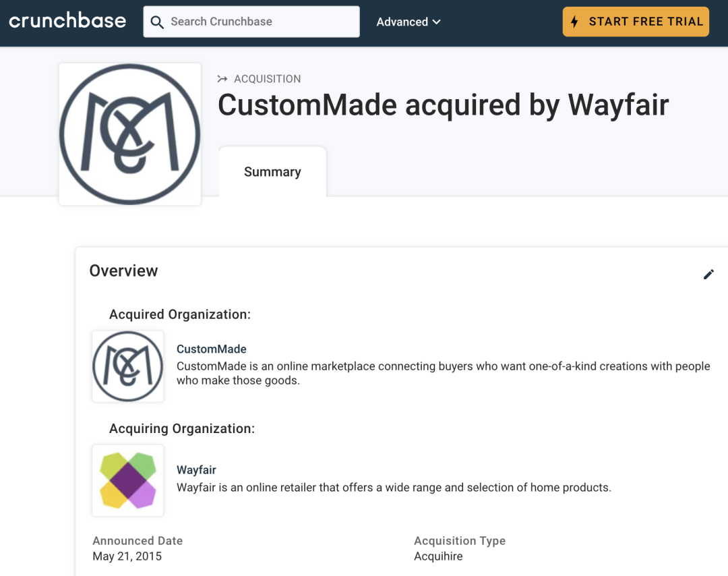Open the CustomMade organization link
The image size is (728, 576).
coord(211,349)
